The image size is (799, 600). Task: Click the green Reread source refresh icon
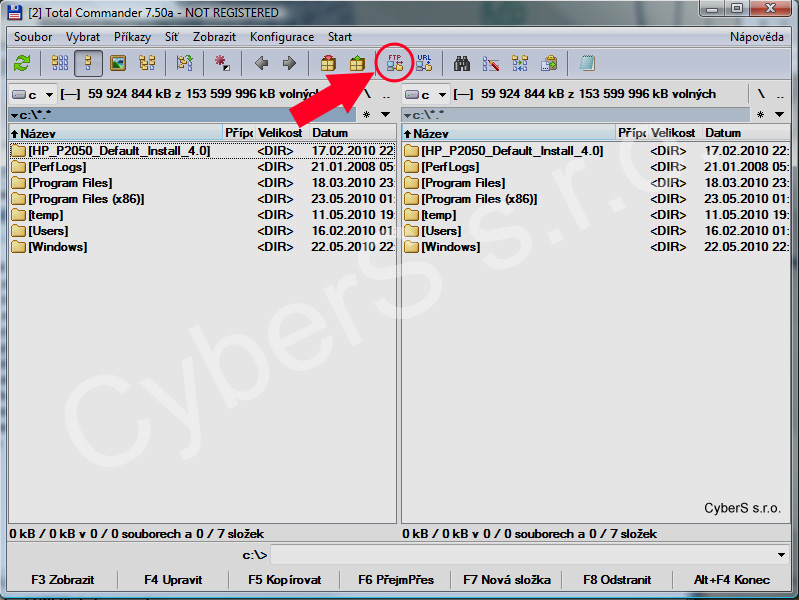[22, 64]
